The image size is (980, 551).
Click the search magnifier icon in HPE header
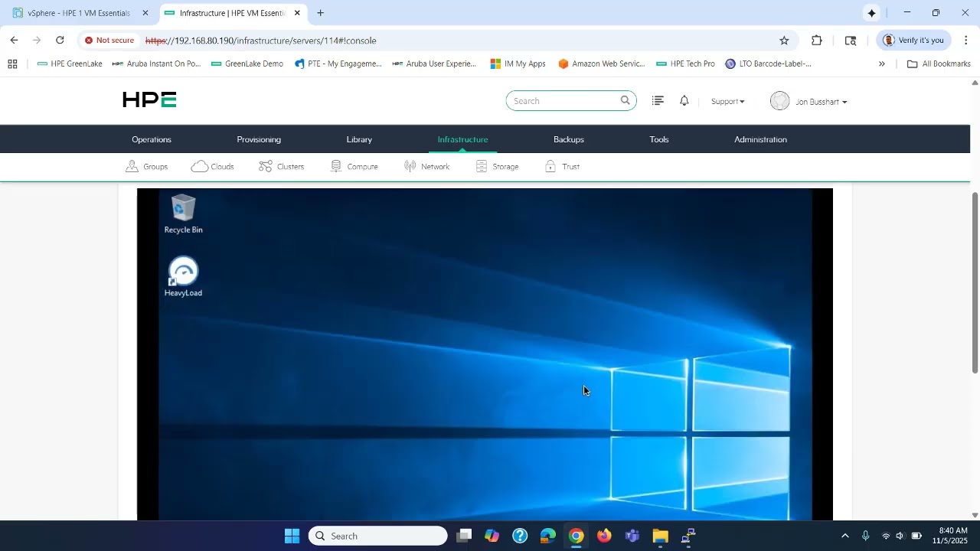625,100
